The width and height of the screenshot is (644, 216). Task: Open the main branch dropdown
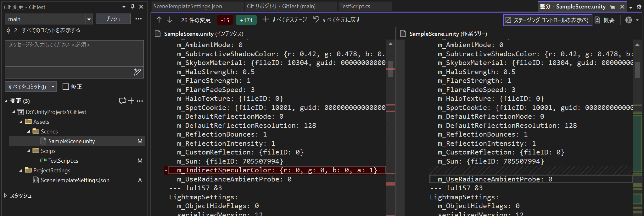[89, 19]
